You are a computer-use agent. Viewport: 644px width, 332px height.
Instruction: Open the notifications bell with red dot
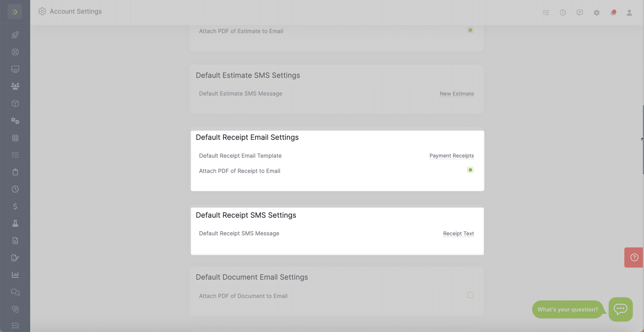click(613, 13)
